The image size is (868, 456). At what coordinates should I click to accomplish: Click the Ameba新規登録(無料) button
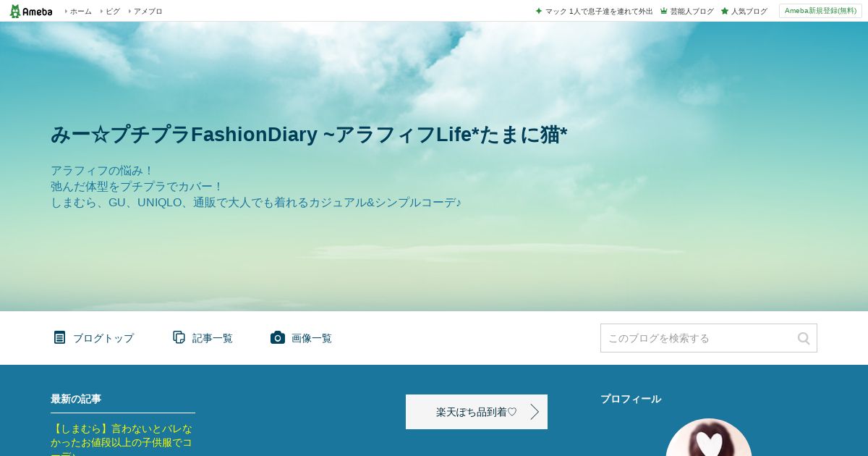[x=820, y=11]
